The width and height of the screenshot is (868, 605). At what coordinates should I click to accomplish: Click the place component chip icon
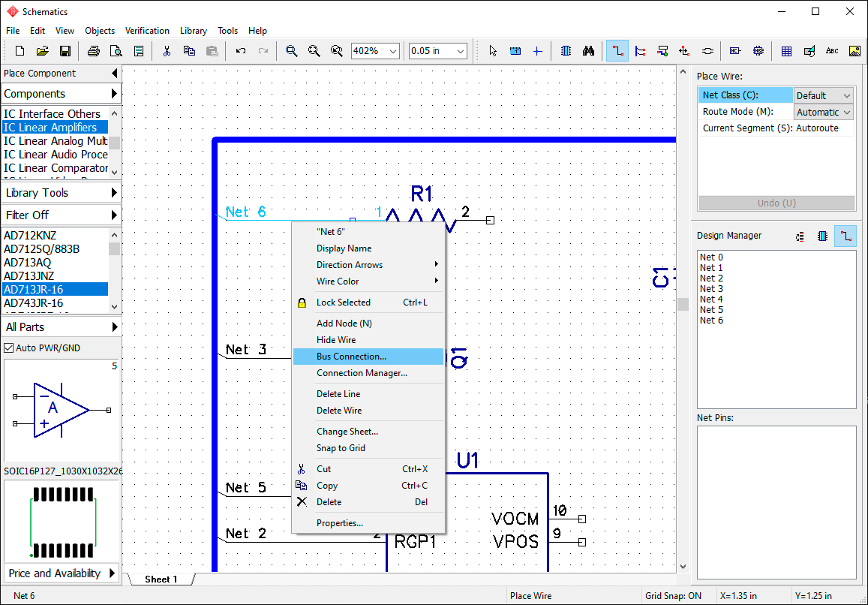pos(566,51)
